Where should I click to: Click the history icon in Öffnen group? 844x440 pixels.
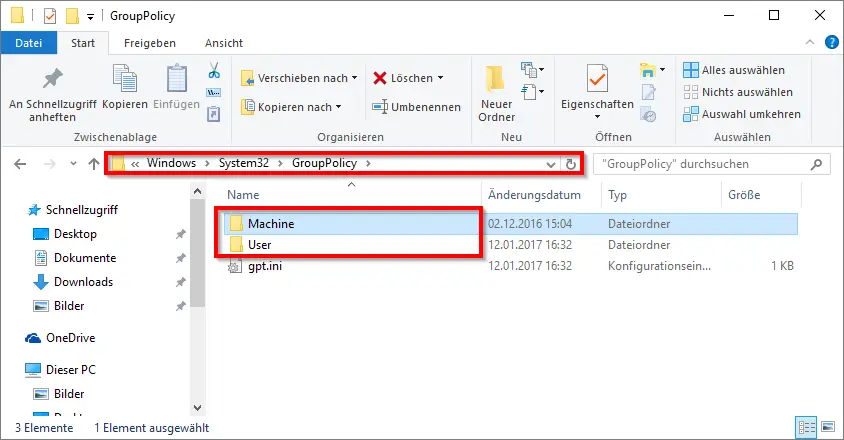point(649,114)
